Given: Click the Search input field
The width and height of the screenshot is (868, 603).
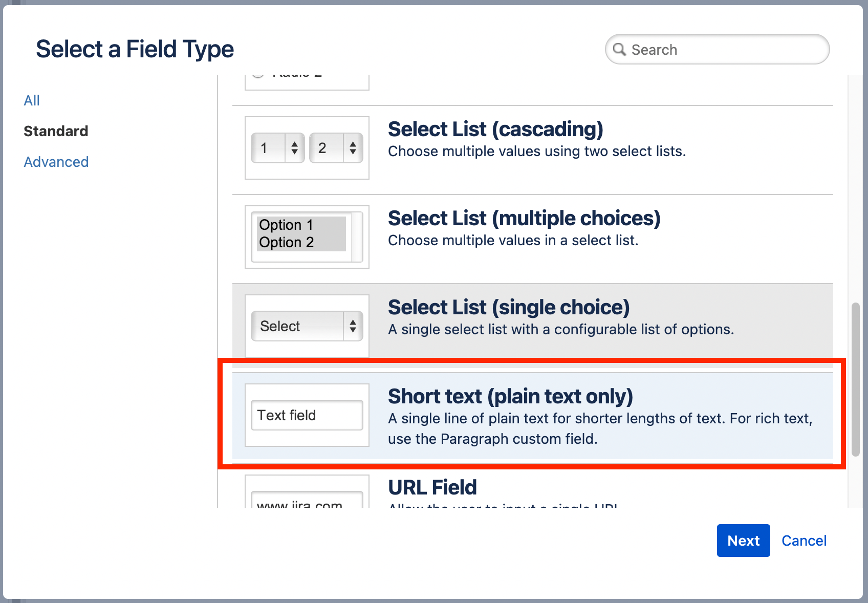Looking at the screenshot, I should click(717, 49).
